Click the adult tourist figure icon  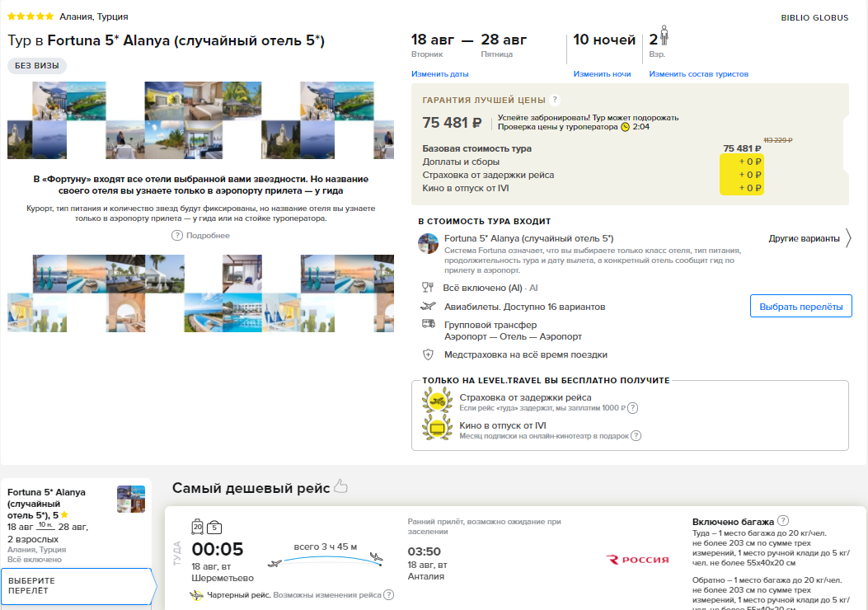(664, 35)
